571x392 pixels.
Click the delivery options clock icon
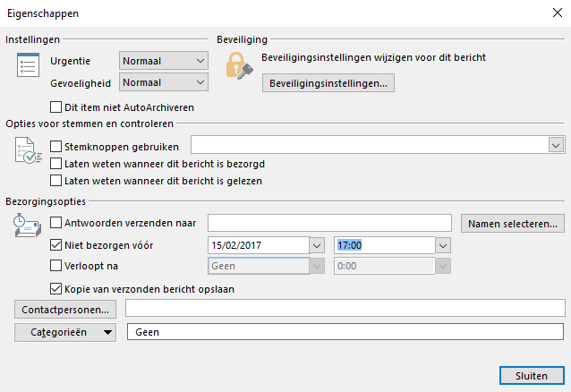tap(28, 226)
